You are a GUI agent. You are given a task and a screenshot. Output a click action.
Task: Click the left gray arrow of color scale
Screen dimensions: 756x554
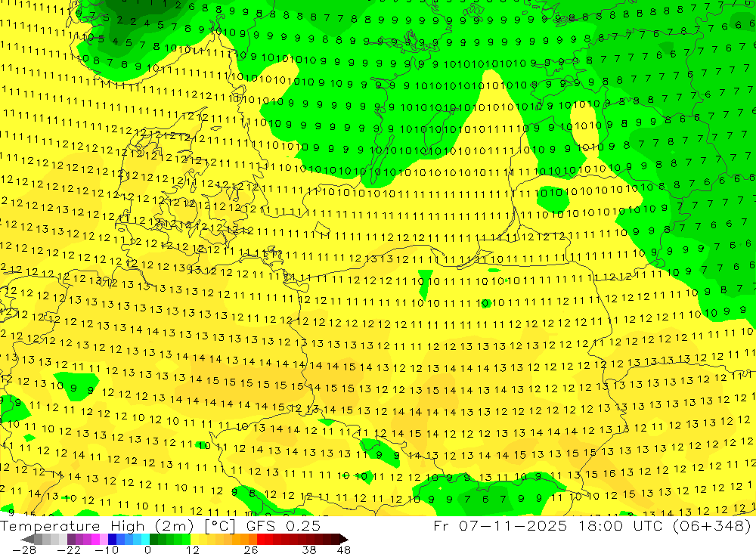pyautogui.click(x=27, y=539)
